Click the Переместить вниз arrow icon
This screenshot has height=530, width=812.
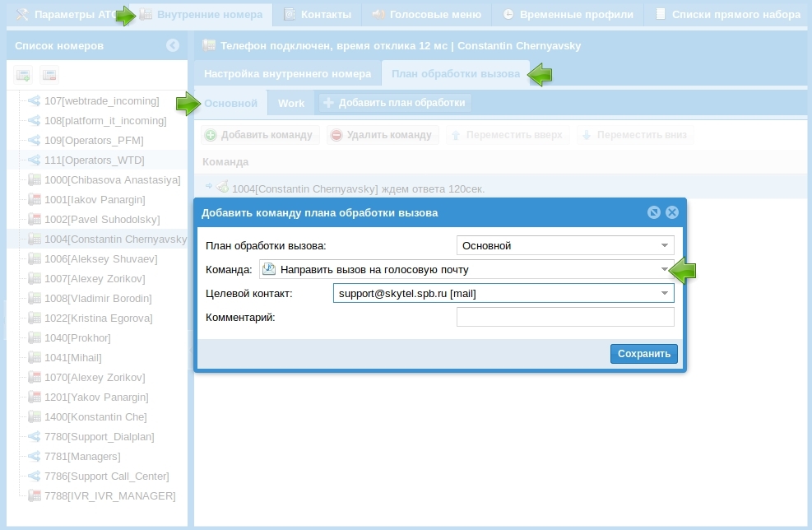(x=586, y=135)
